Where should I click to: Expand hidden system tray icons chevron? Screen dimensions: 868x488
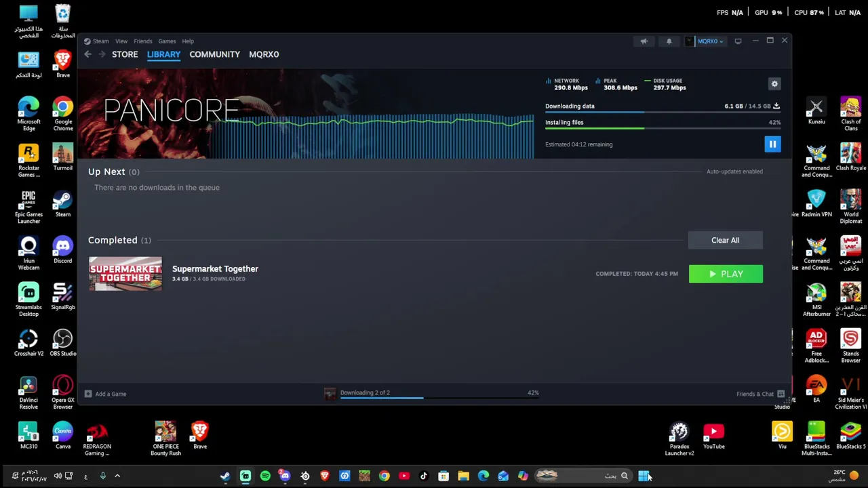pos(117,476)
